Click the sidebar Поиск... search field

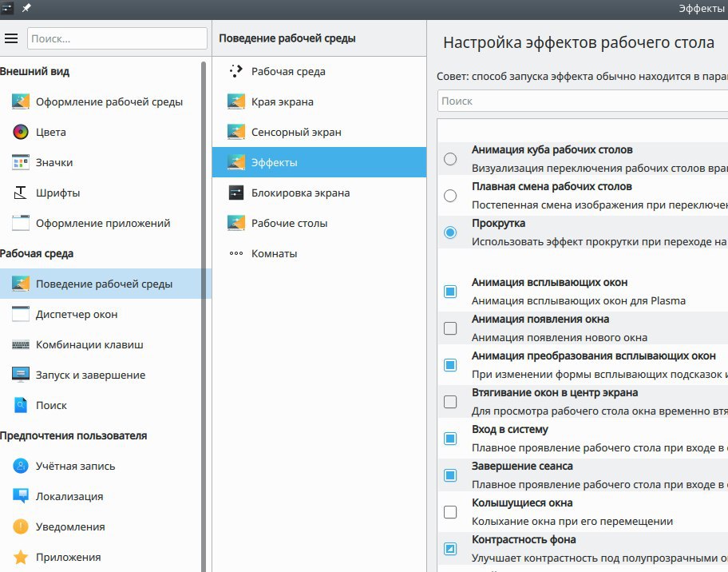point(117,38)
